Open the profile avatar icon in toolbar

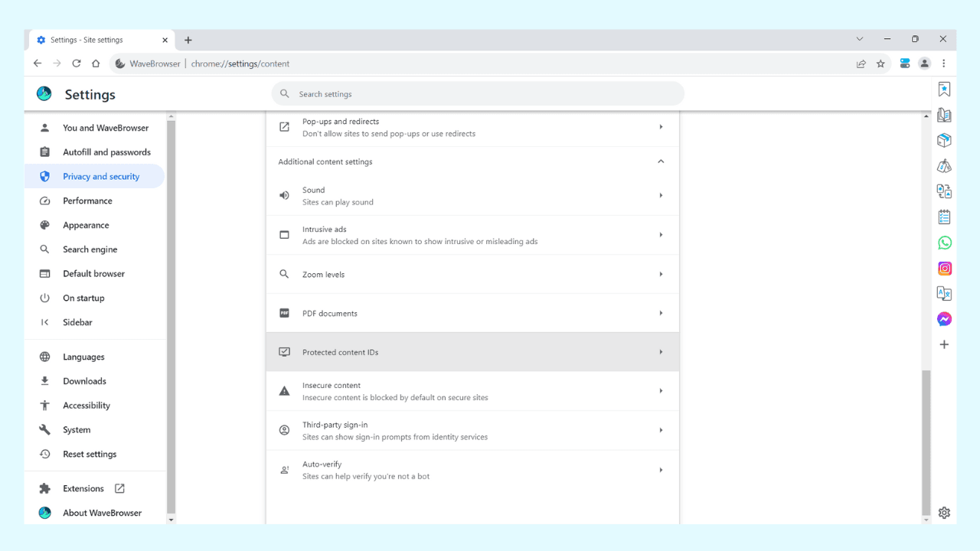point(924,64)
